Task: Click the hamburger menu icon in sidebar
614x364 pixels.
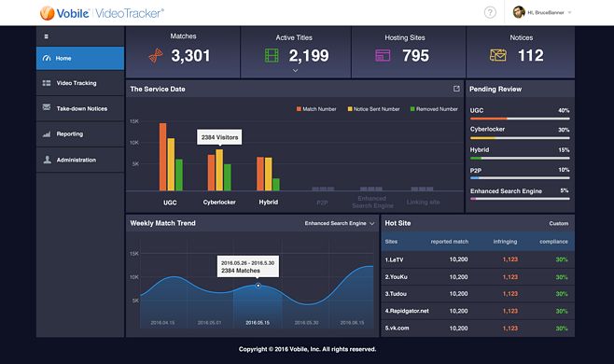Action: pos(47,36)
